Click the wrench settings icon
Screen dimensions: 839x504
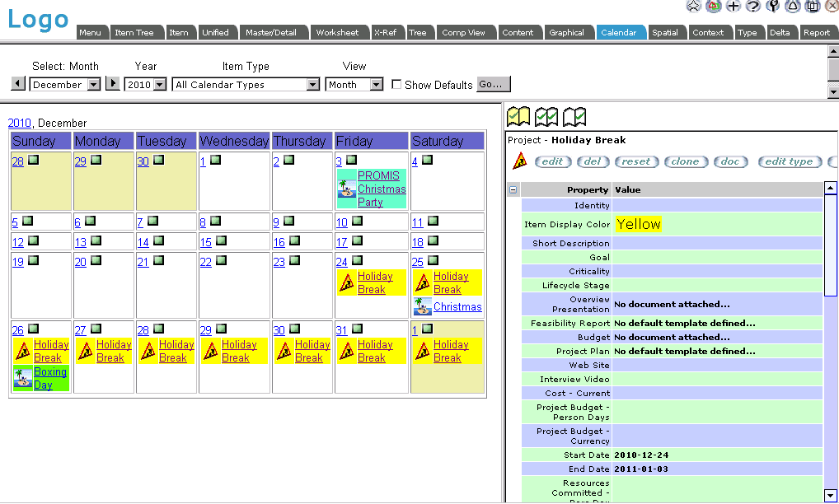pyautogui.click(x=772, y=7)
